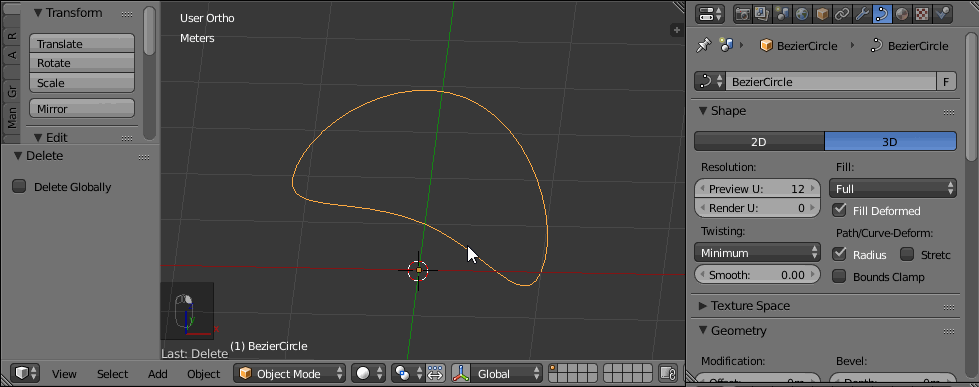This screenshot has width=979, height=387.
Task: Click the BezierCircle curve name field
Action: pos(830,81)
